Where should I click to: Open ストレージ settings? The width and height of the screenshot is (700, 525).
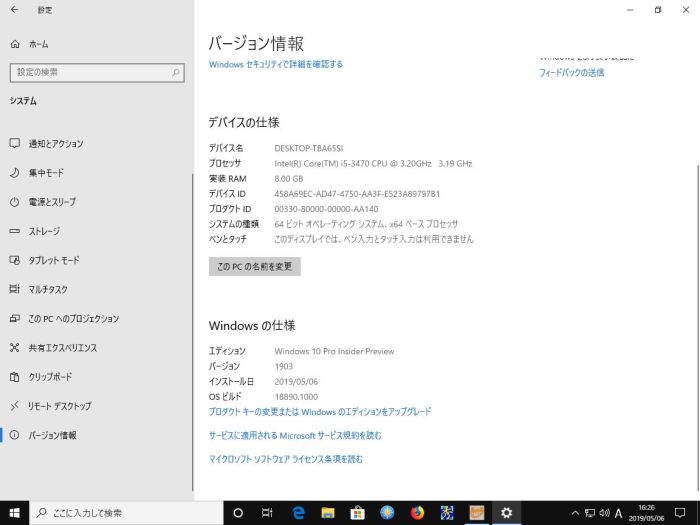pyautogui.click(x=44, y=231)
